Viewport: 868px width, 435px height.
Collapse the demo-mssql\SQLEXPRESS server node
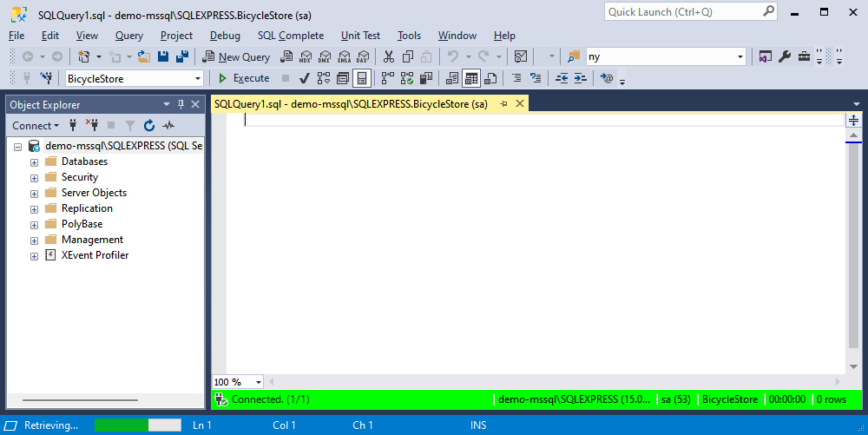[17, 148]
